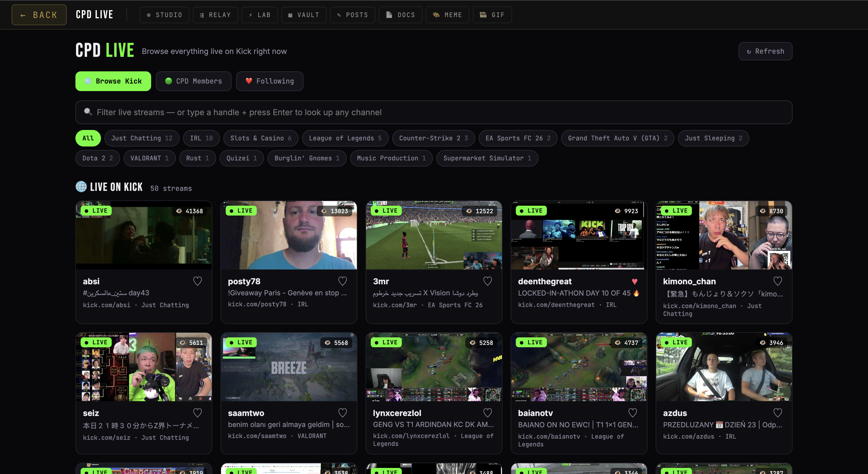Filter by Slots & Casino
The width and height of the screenshot is (868, 474).
pyautogui.click(x=261, y=138)
